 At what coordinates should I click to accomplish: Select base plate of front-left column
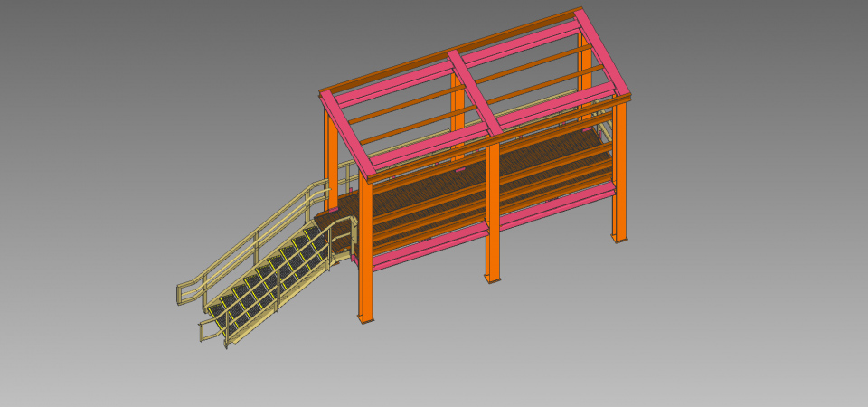pos(365,319)
